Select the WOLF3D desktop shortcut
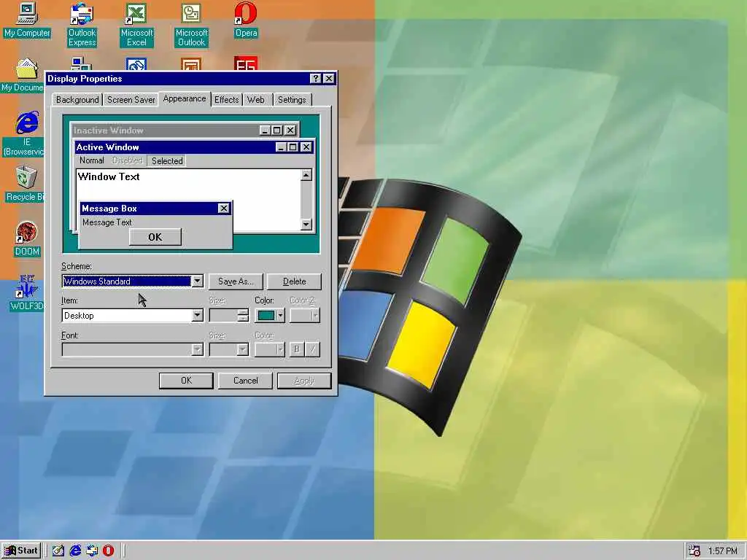Viewport: 747px width, 560px height. pyautogui.click(x=26, y=293)
